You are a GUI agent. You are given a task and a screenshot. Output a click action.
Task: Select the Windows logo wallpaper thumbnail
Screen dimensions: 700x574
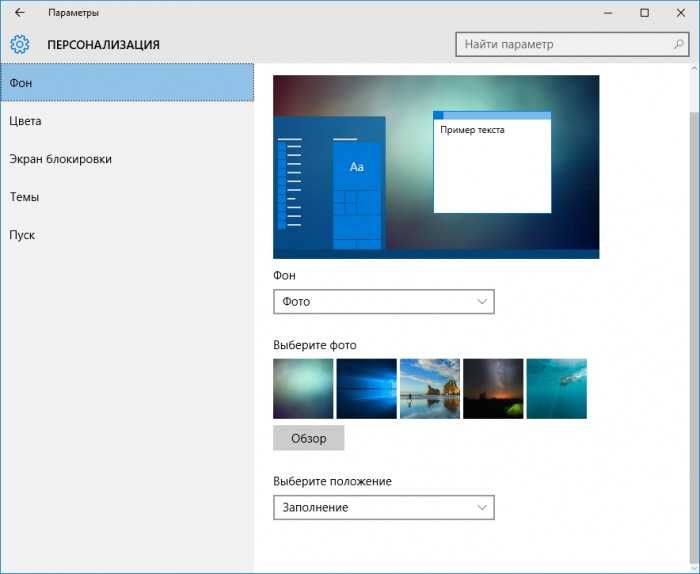(x=367, y=389)
